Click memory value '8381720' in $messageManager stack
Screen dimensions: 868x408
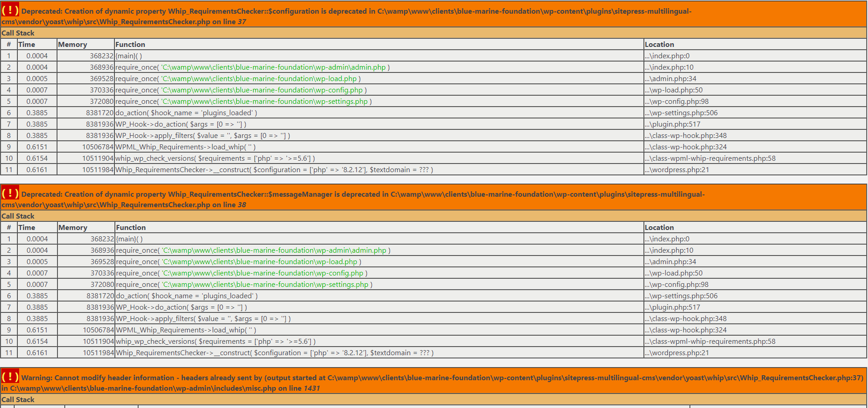point(100,296)
